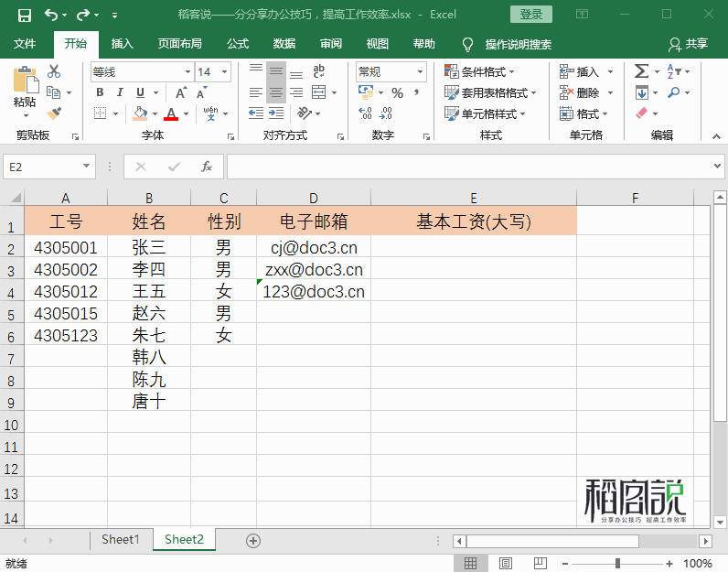Viewport: 728px width, 572px height.
Task: Click the 共享 share button
Action: 689,44
